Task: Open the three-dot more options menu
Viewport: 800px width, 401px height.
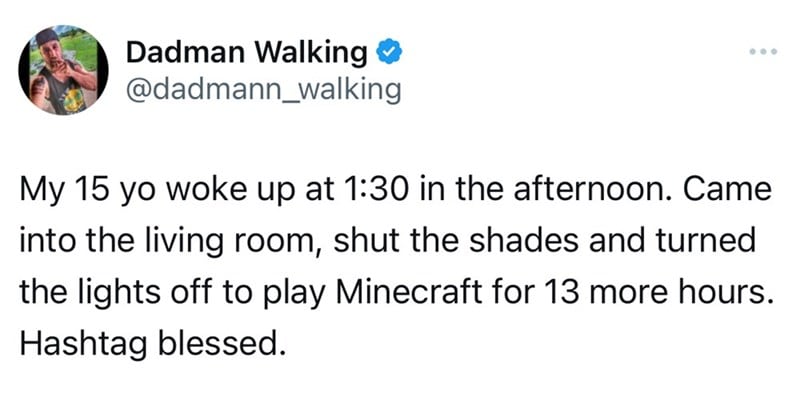Action: point(764,51)
